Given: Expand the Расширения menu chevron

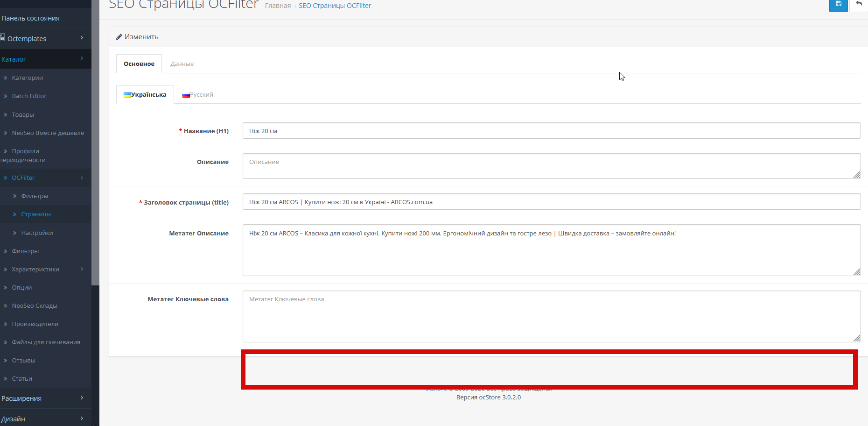Looking at the screenshot, I should tap(82, 398).
